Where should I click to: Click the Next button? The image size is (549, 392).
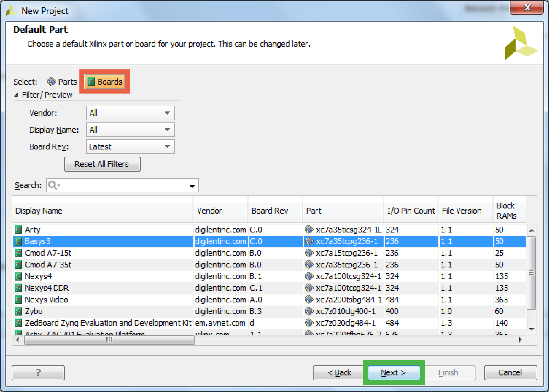[394, 372]
